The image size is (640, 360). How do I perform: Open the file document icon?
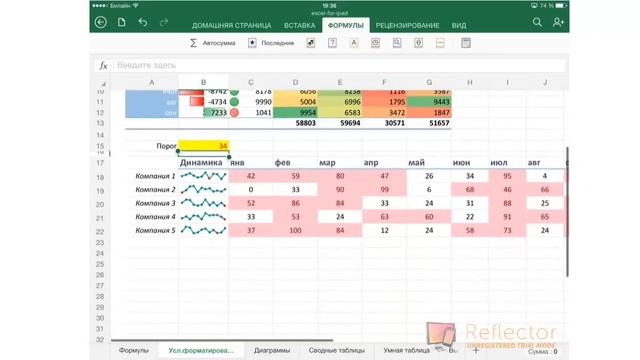coord(122,22)
